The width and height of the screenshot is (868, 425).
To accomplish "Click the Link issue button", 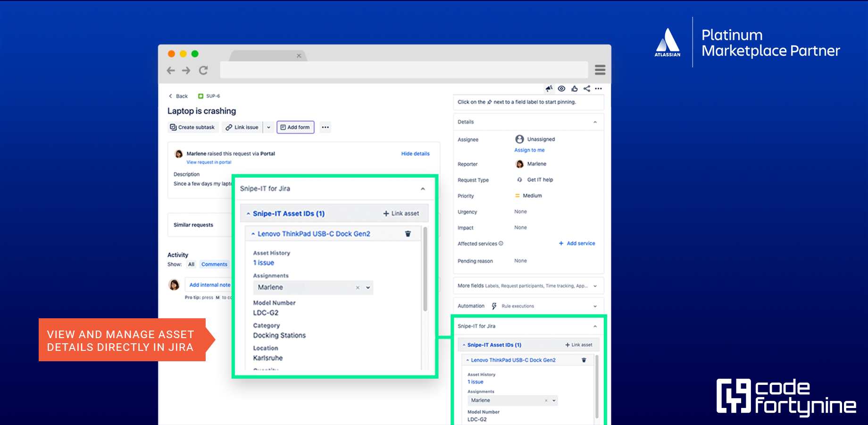I will click(242, 127).
